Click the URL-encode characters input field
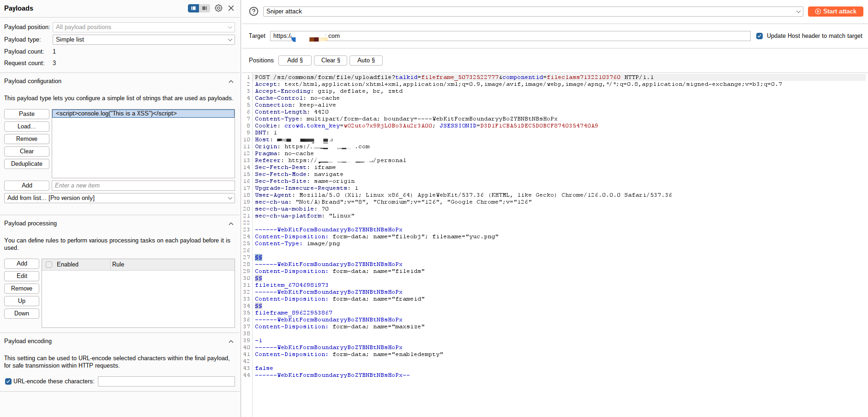Screen dimensions: 868x417 [x=166, y=381]
